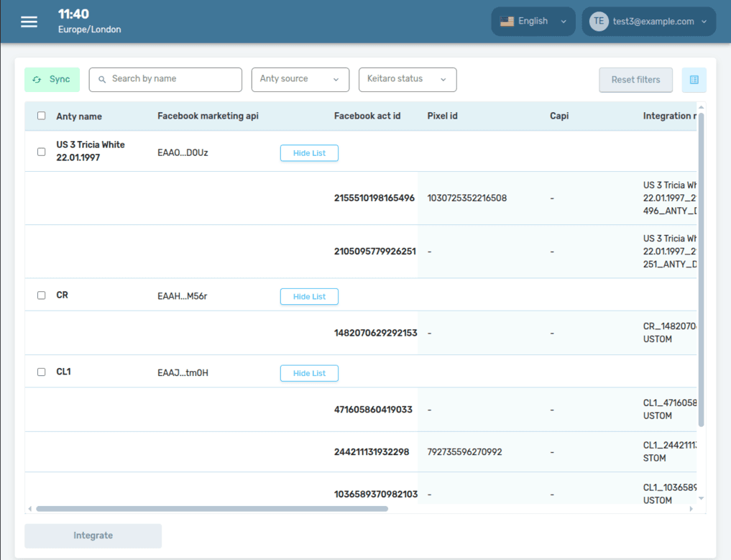731x560 pixels.
Task: Click pixel id 792735596270992
Action: pyautogui.click(x=465, y=452)
